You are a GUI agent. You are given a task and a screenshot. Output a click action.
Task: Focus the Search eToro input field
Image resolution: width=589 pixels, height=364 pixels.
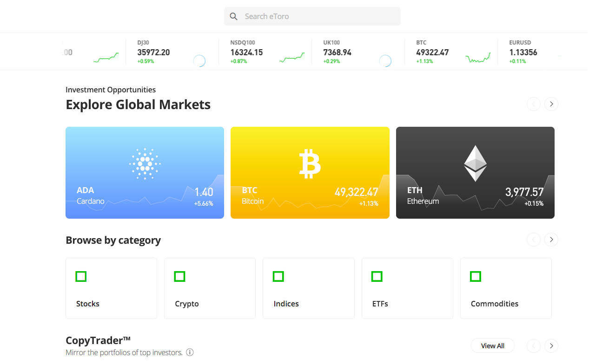[312, 16]
